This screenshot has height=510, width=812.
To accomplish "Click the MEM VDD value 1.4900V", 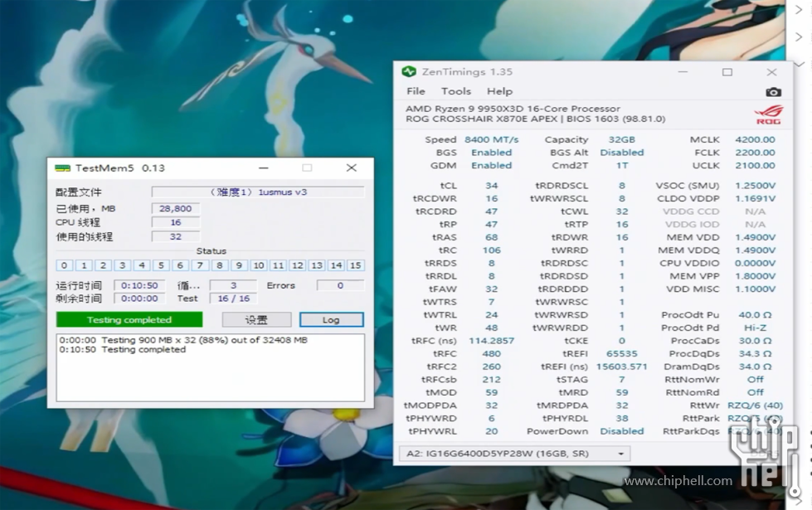I will (755, 237).
